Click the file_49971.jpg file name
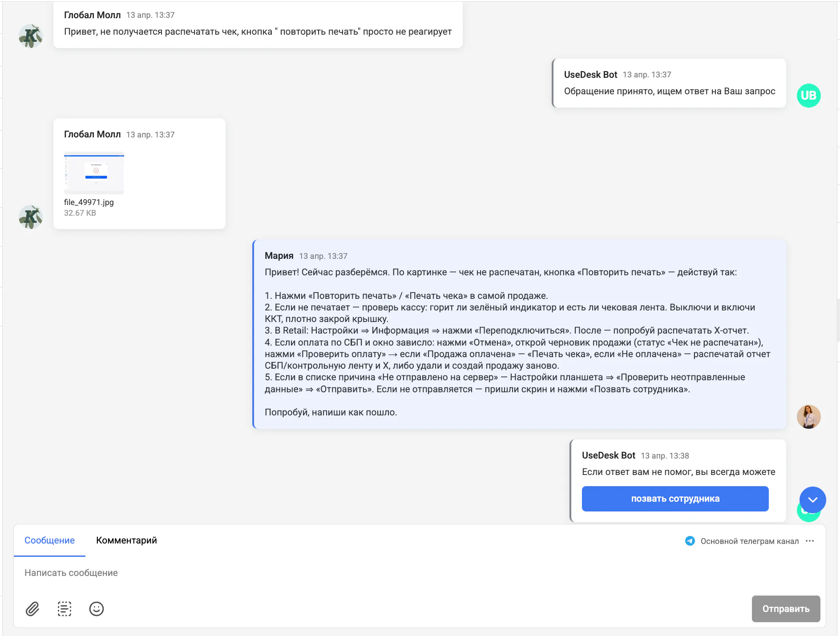The image size is (840, 636). point(89,202)
